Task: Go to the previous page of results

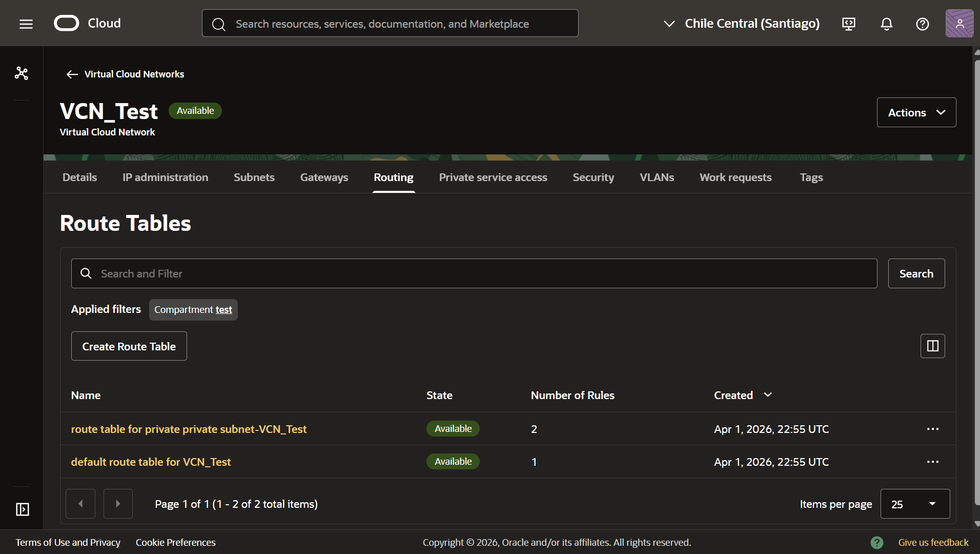Action: point(80,504)
